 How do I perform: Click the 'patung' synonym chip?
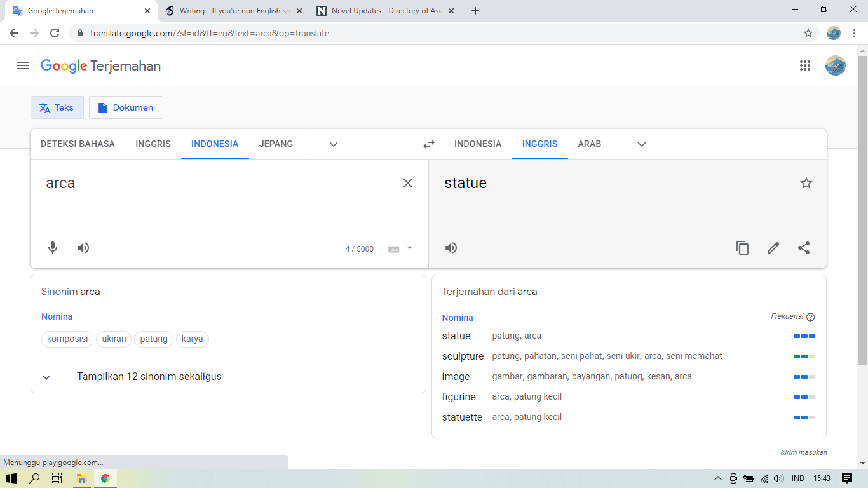tap(154, 339)
